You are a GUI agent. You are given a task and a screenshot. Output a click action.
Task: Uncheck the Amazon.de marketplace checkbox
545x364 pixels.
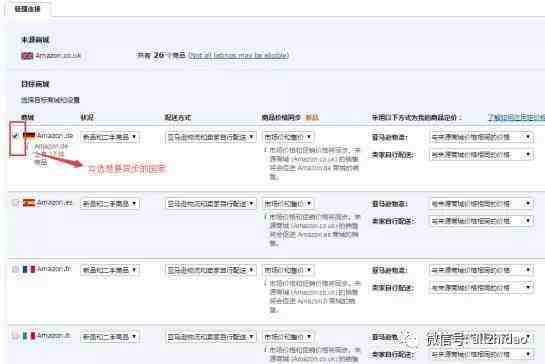tap(15, 136)
